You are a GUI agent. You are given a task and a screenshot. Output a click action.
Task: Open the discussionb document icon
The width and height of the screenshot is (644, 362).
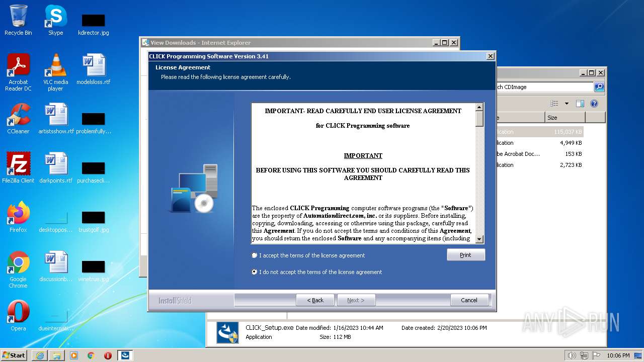pyautogui.click(x=56, y=266)
